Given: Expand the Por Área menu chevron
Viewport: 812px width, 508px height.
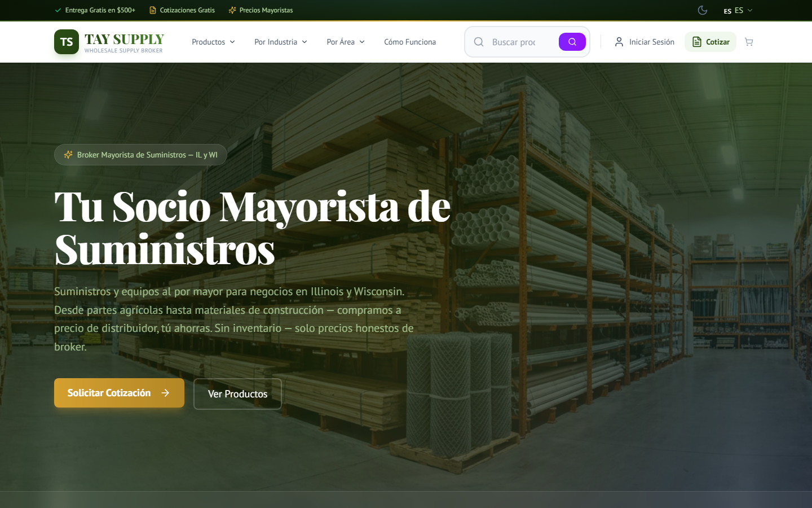Looking at the screenshot, I should coord(363,42).
